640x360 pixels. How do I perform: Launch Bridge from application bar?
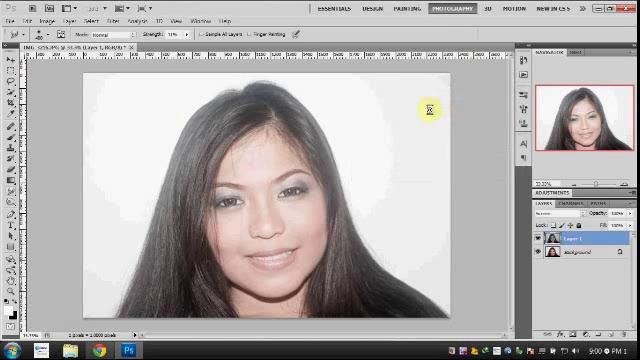click(x=32, y=8)
